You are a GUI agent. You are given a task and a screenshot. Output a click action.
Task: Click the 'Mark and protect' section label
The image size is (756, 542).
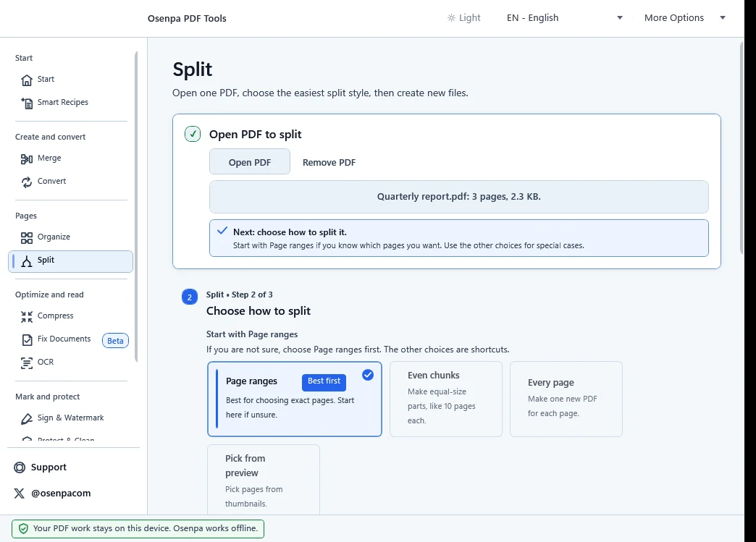click(47, 397)
